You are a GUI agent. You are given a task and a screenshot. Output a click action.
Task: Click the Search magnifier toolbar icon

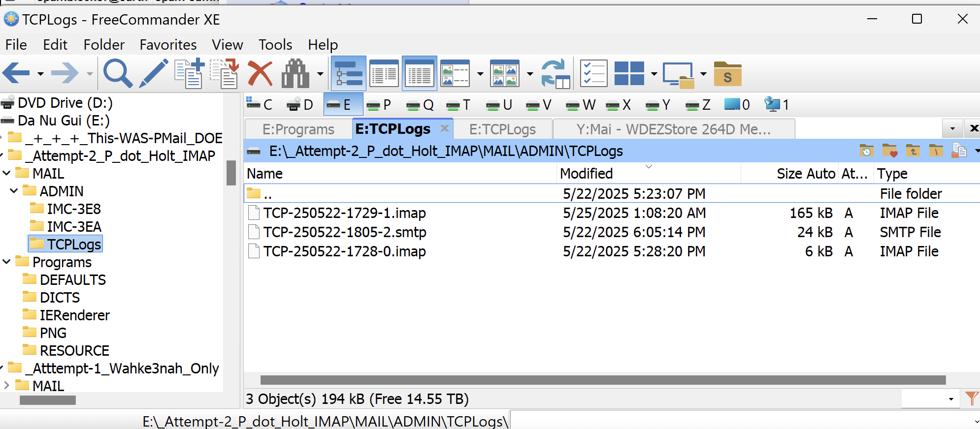(118, 74)
